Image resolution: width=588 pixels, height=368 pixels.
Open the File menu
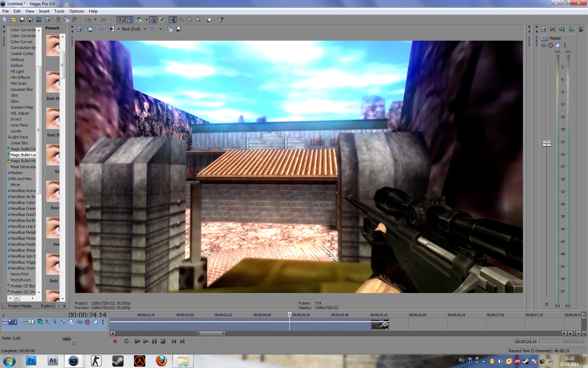(6, 11)
